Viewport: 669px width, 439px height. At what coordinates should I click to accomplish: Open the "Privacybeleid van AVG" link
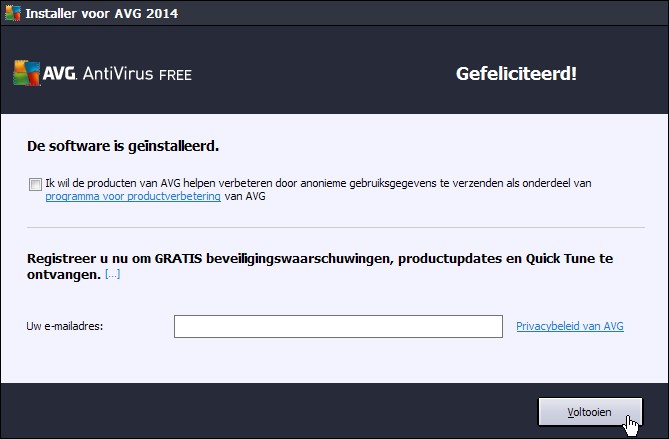point(570,326)
